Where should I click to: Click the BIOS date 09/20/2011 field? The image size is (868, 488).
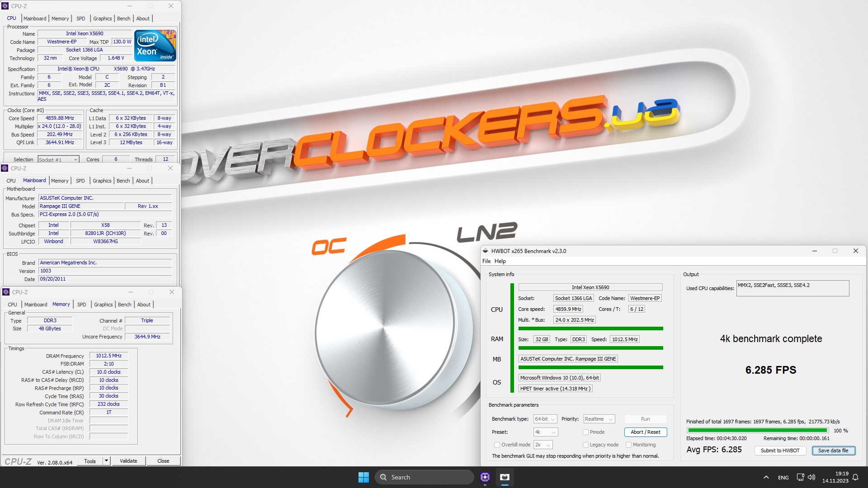(x=105, y=279)
